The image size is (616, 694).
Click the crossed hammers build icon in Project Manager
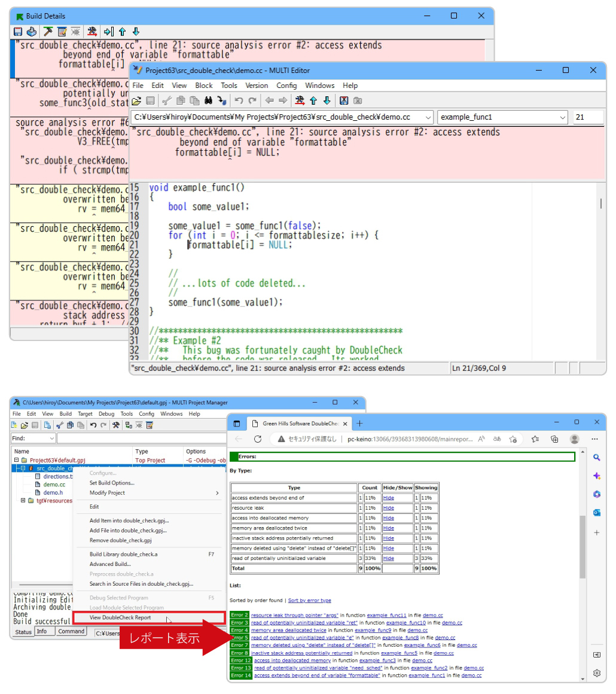click(x=116, y=425)
